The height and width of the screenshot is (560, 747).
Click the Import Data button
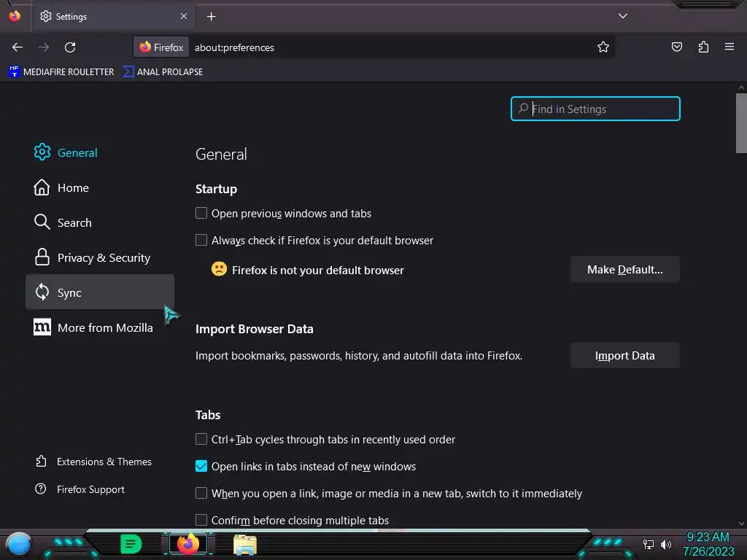624,355
